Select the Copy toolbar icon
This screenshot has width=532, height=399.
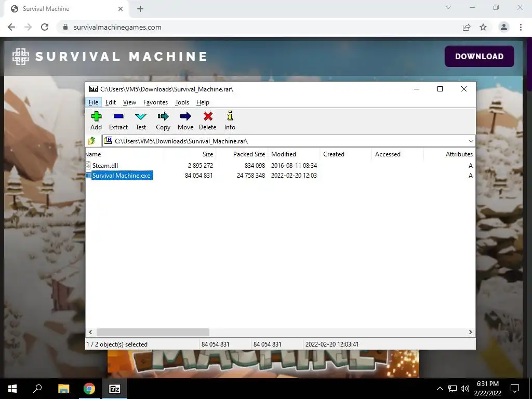(x=163, y=117)
